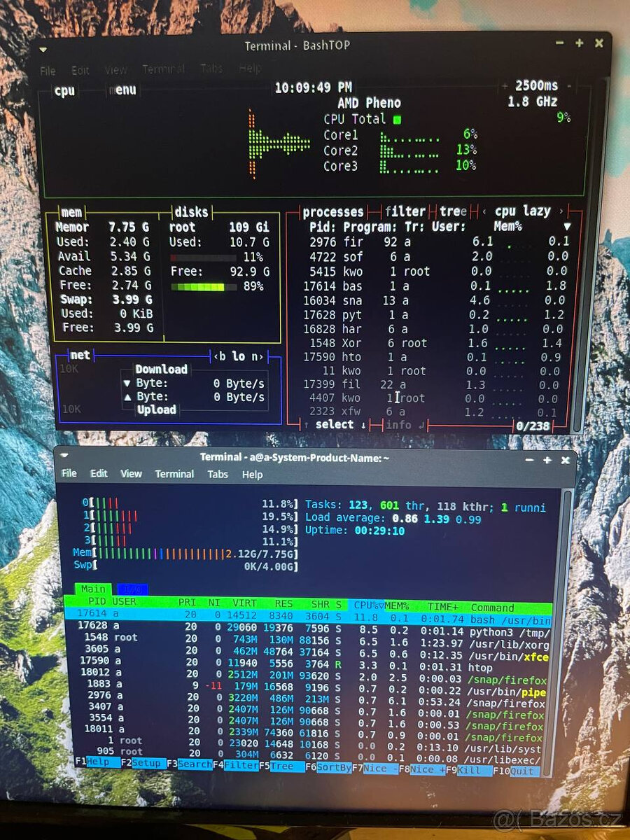Click "info" at the processes footer

coord(399,425)
